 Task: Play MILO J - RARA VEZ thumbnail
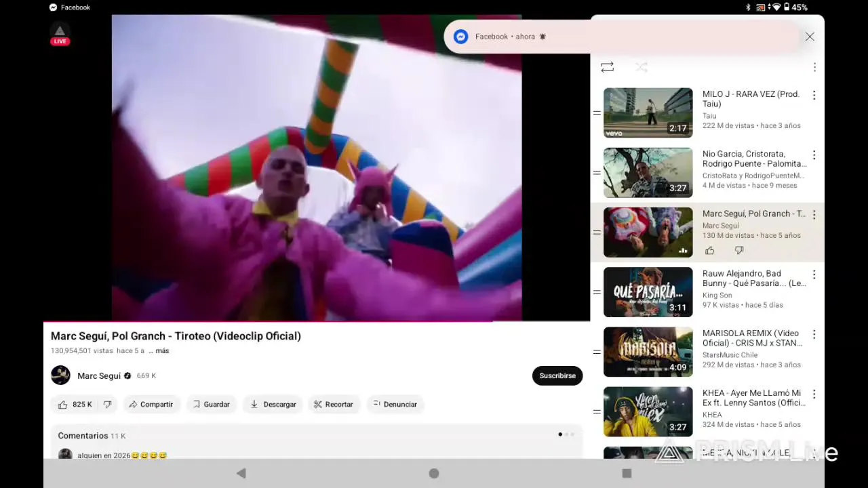click(648, 113)
